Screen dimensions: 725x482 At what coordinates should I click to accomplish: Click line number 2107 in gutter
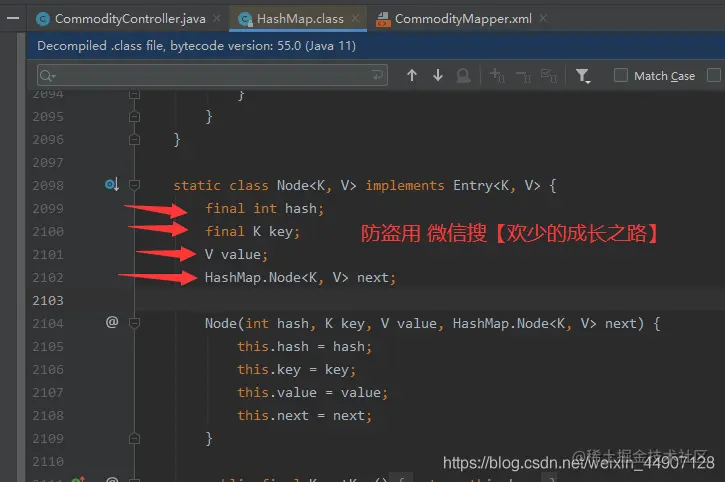point(48,393)
